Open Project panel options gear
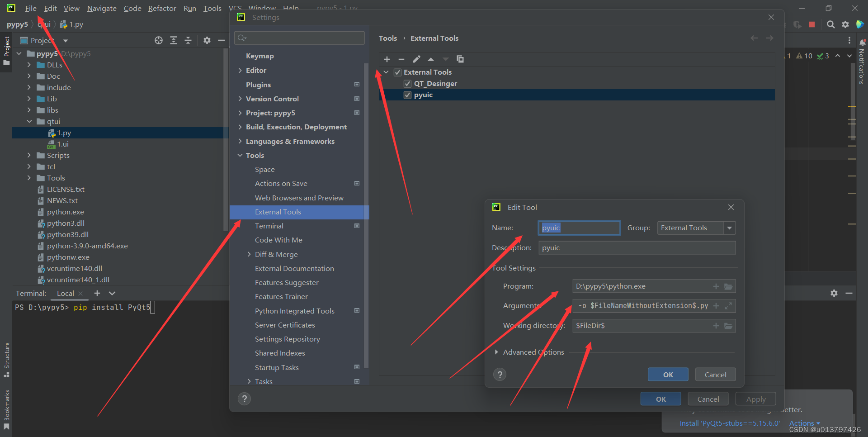The height and width of the screenshot is (437, 868). point(207,40)
